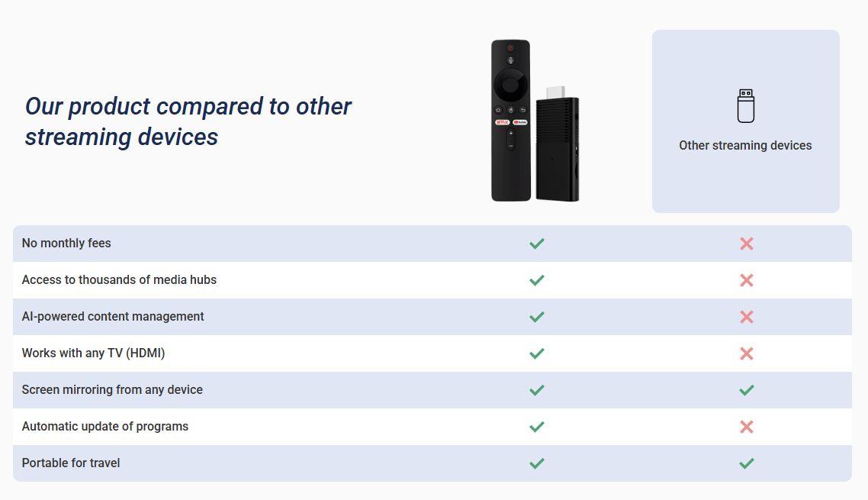Click red cross for Access to thousands of media hubs

tap(746, 280)
